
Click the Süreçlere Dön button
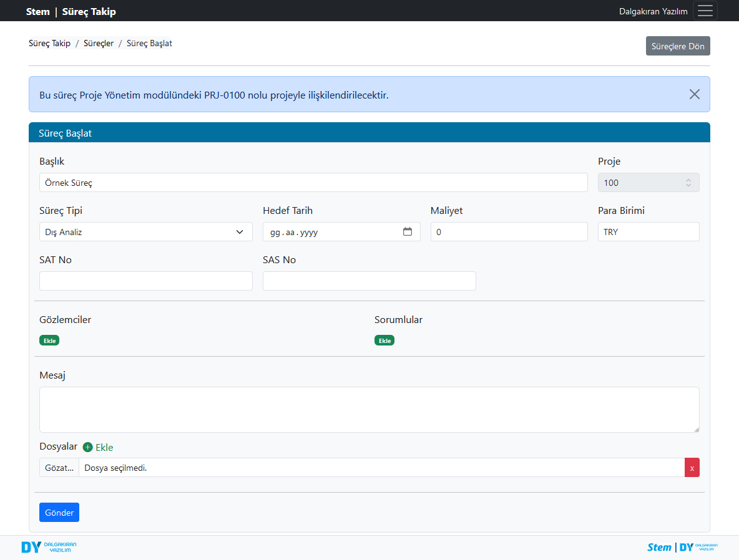(x=677, y=46)
